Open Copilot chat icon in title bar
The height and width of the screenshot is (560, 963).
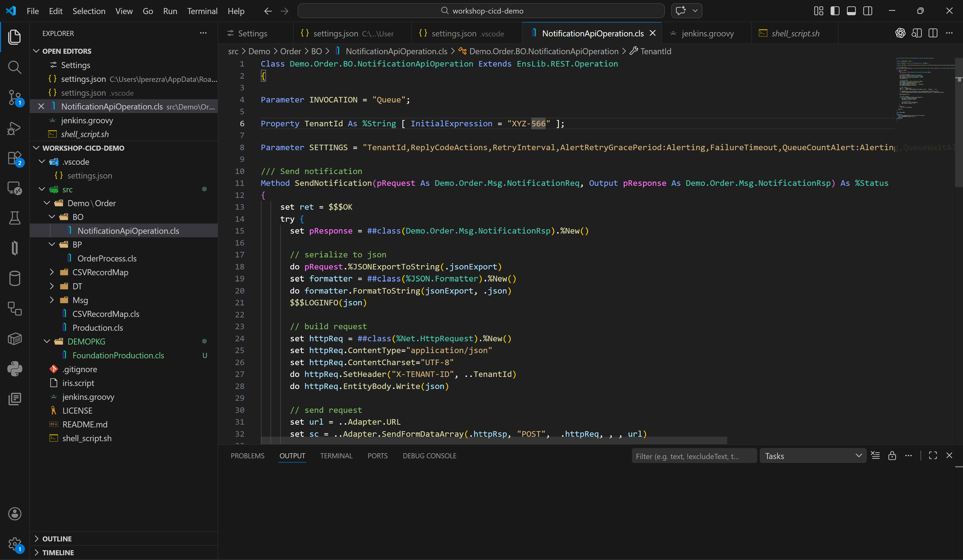(x=681, y=11)
